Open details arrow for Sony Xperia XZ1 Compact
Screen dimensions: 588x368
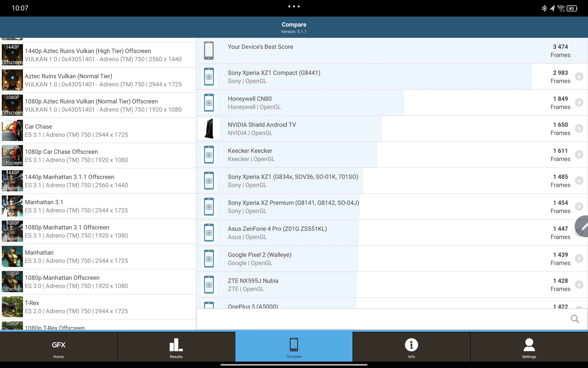[579, 76]
